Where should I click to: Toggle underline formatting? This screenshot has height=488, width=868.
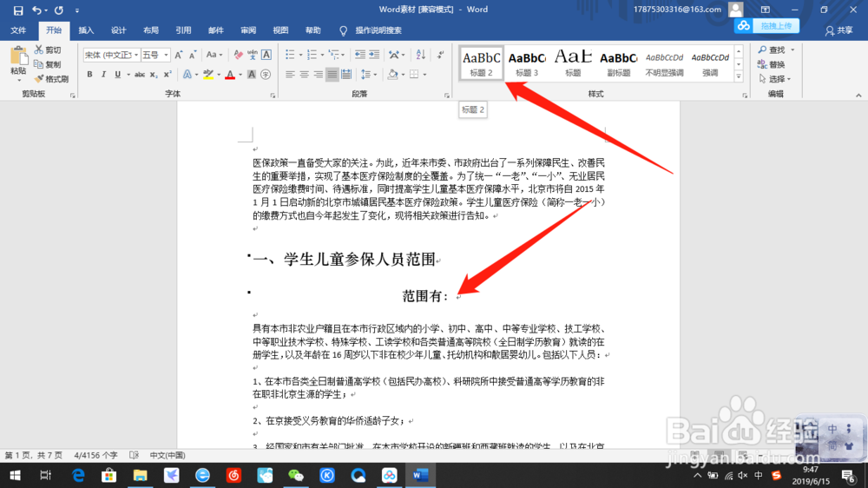[x=117, y=74]
